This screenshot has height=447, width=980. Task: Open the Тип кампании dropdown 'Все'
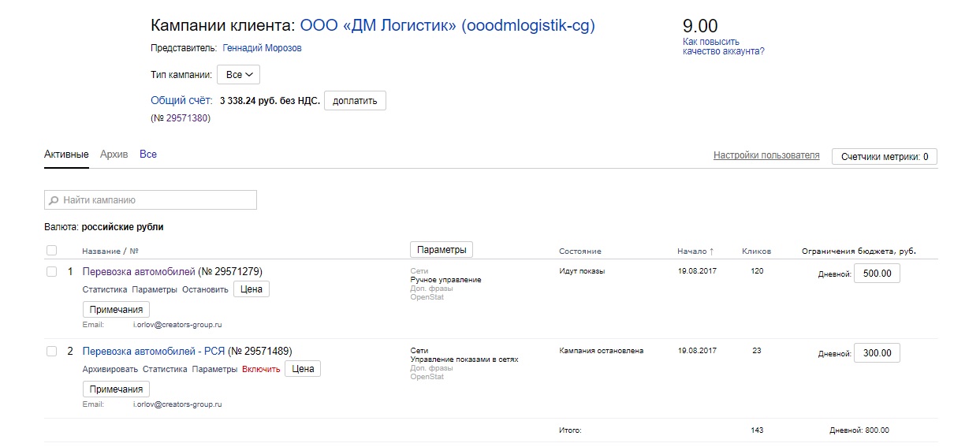tap(238, 75)
